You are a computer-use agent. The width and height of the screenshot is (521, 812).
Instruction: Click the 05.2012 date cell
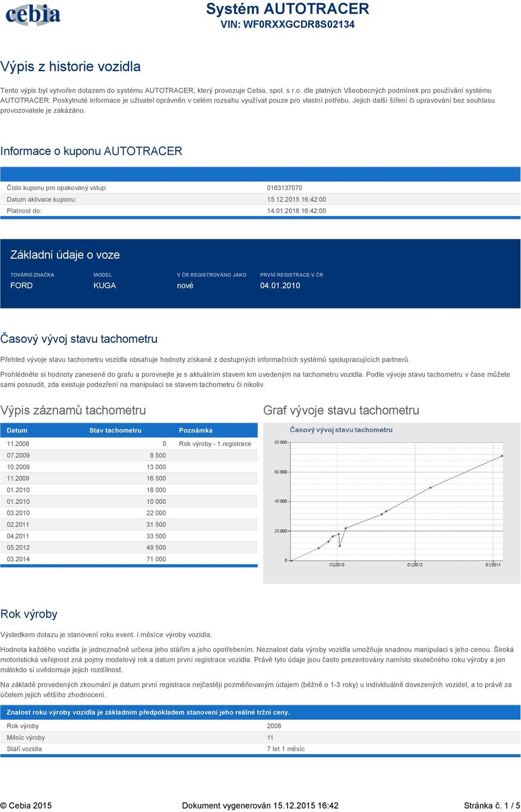18,547
